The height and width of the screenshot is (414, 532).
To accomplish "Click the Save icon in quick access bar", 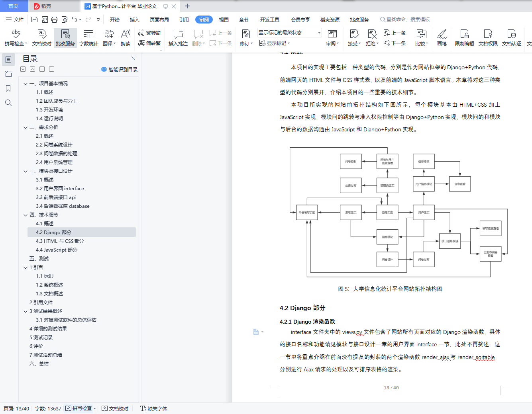I will coord(34,20).
